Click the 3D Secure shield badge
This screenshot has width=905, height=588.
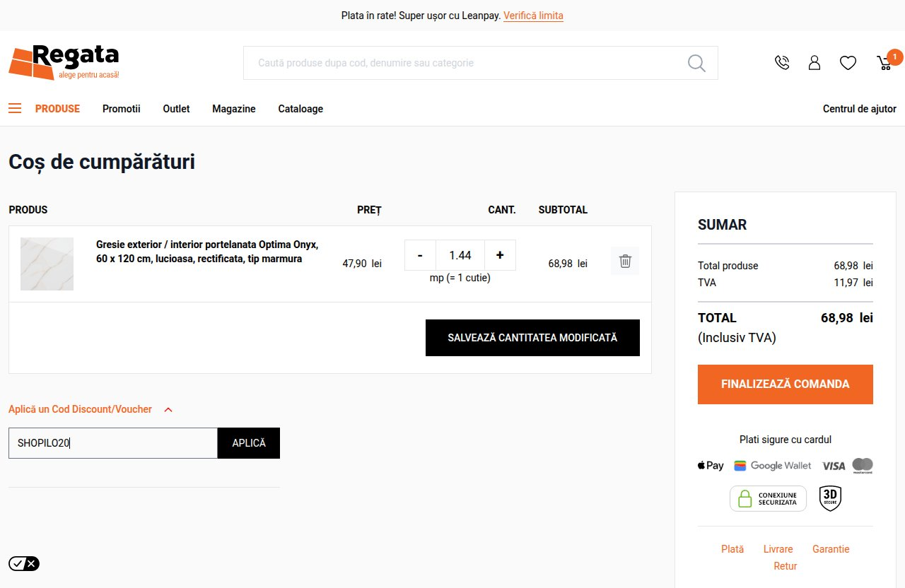830,498
